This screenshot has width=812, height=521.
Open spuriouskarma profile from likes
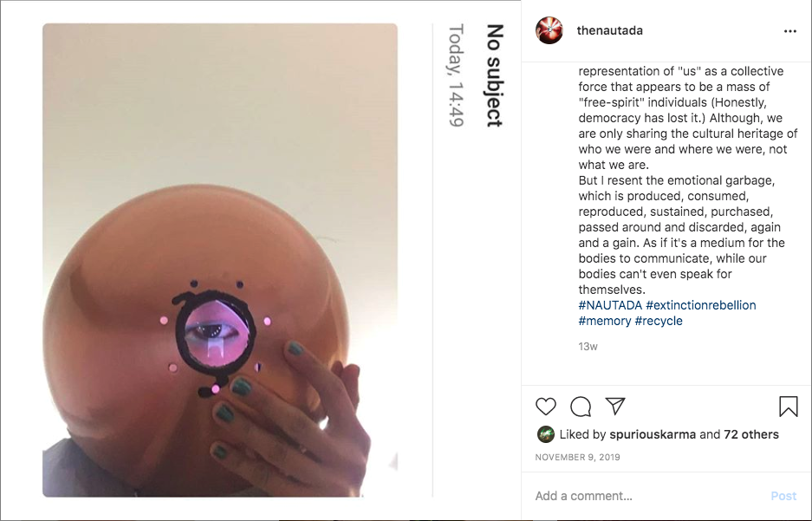[653, 434]
